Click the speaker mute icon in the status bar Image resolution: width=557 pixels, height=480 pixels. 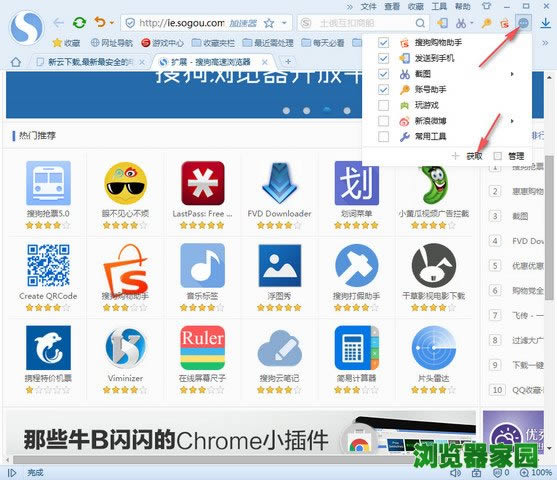(455, 473)
